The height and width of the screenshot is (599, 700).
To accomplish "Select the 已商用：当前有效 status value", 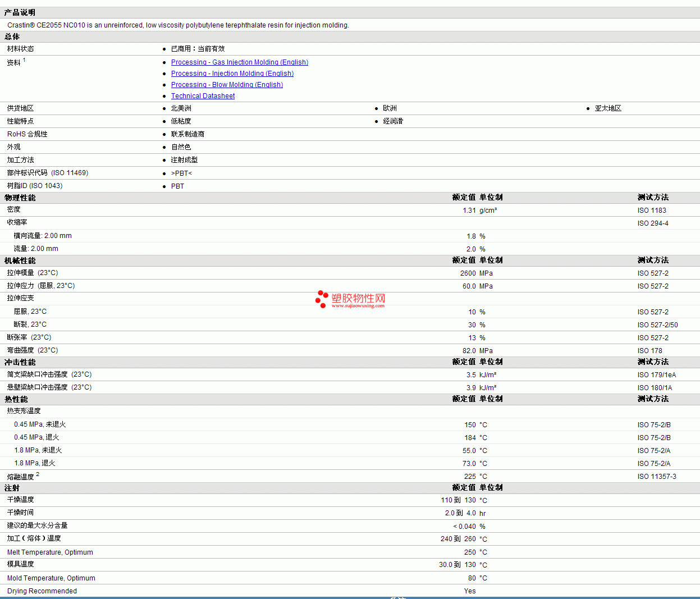I will click(x=198, y=49).
